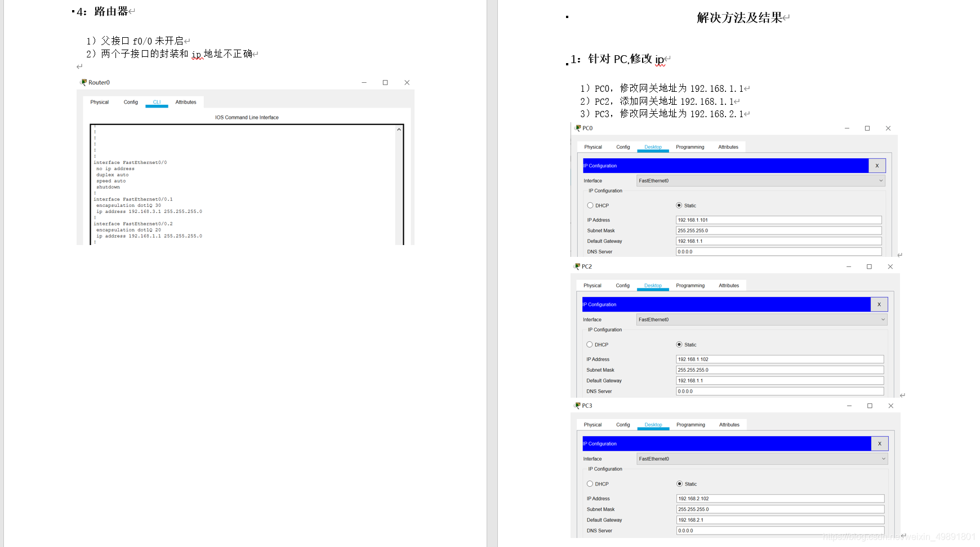
Task: Click the PC0 window title icon
Action: click(578, 128)
